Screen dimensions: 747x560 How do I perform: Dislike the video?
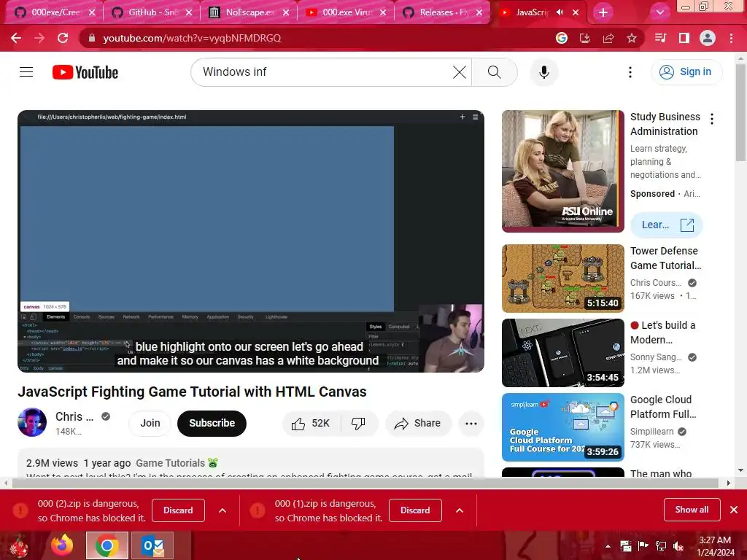tap(358, 424)
